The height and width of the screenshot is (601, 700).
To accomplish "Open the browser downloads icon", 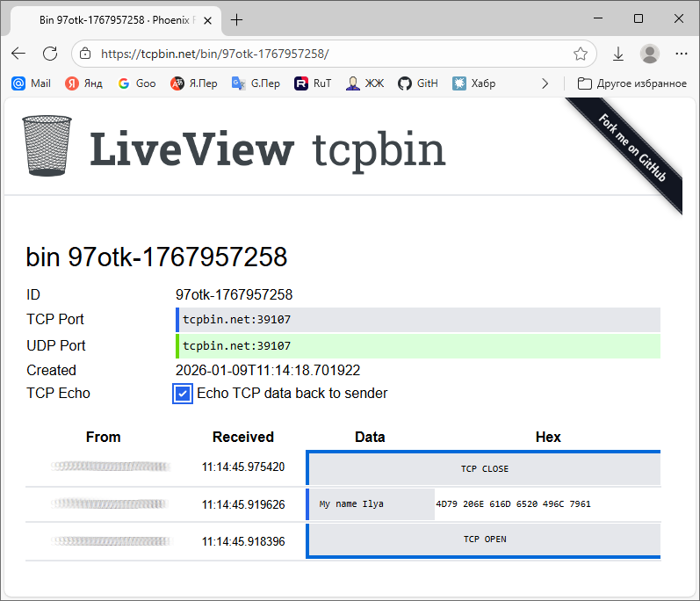I will point(618,54).
